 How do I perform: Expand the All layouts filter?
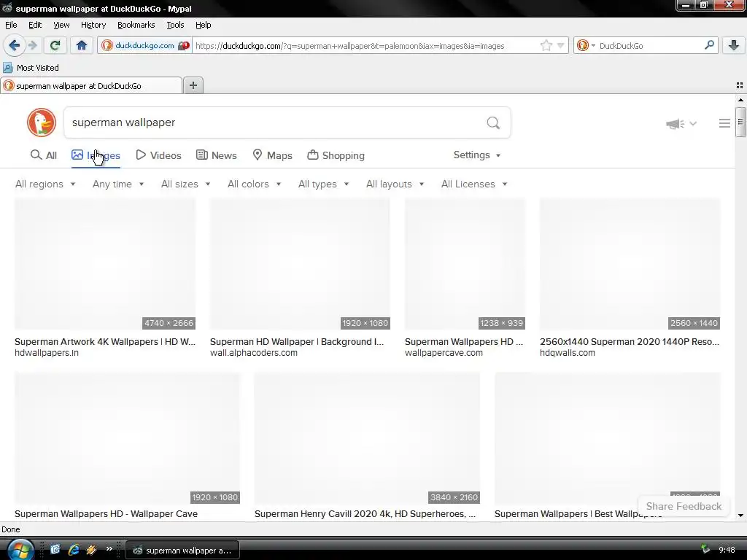tap(395, 184)
